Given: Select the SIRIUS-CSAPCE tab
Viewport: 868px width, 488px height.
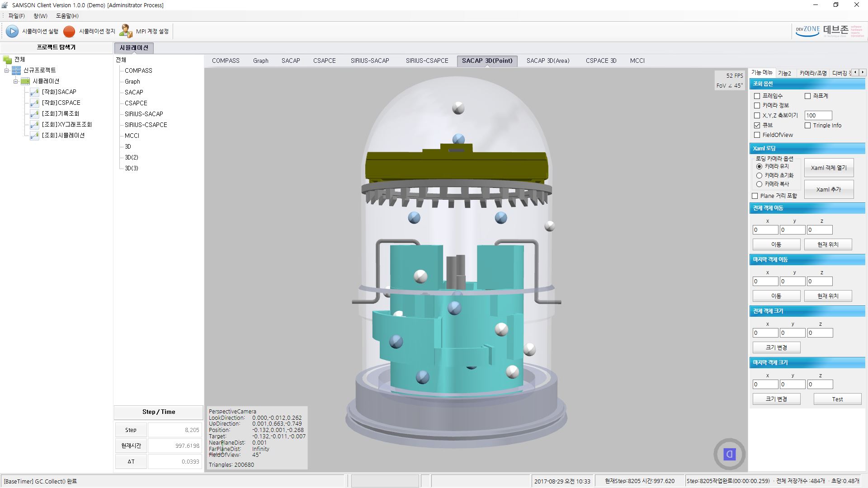Looking at the screenshot, I should click(427, 60).
